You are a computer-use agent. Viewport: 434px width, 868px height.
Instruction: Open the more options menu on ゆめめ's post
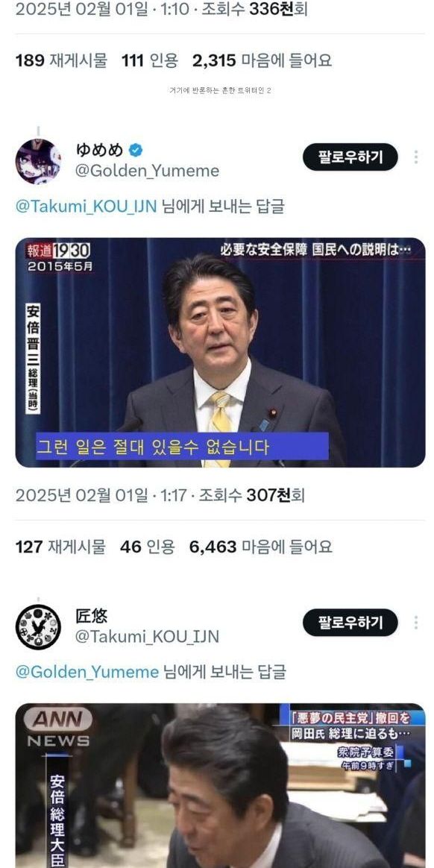415,157
